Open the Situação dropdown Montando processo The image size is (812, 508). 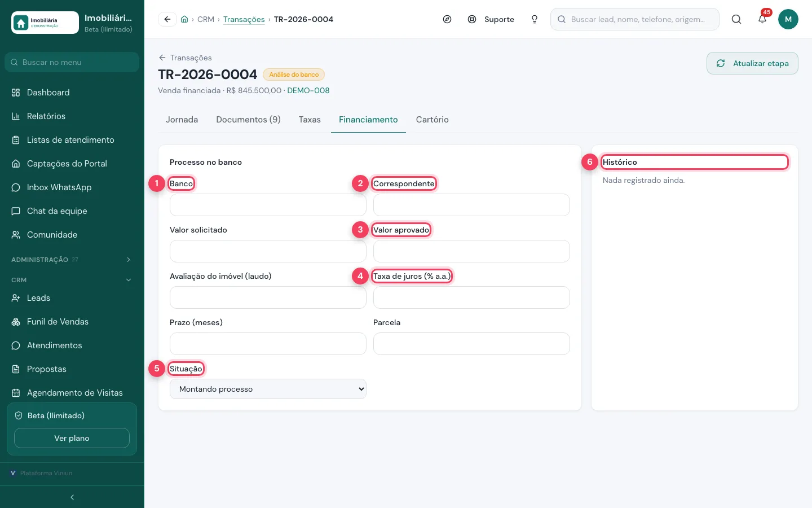[268, 389]
